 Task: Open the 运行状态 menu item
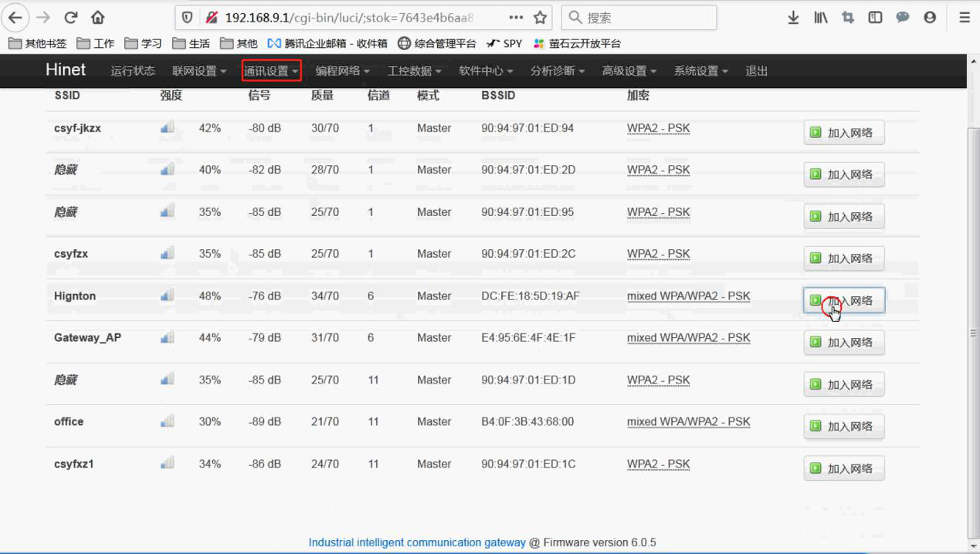coord(133,71)
